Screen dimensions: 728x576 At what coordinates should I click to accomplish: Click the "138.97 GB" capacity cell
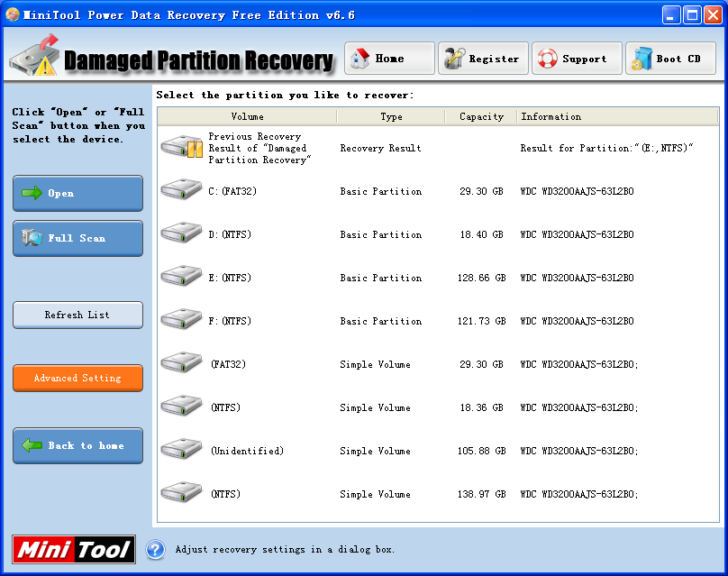(x=481, y=494)
